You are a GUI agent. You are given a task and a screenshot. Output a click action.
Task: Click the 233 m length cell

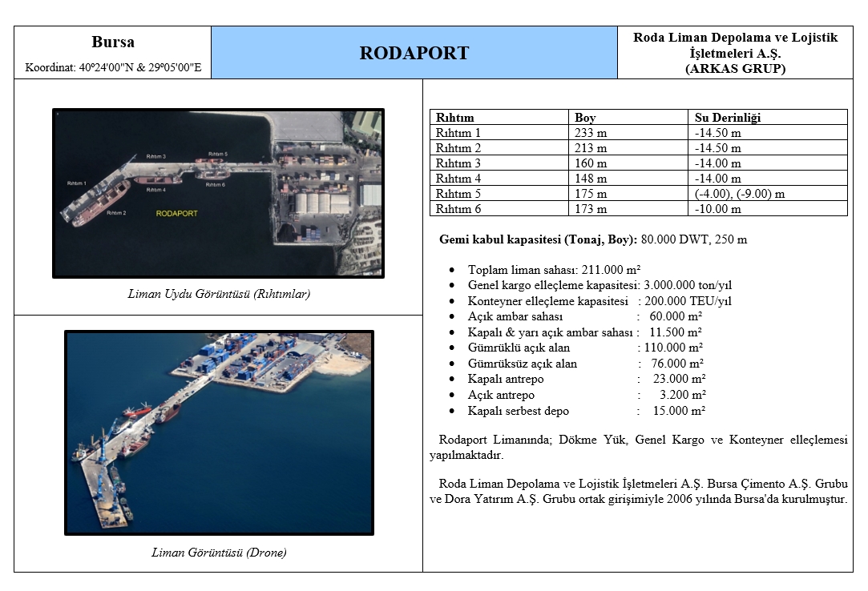point(628,133)
